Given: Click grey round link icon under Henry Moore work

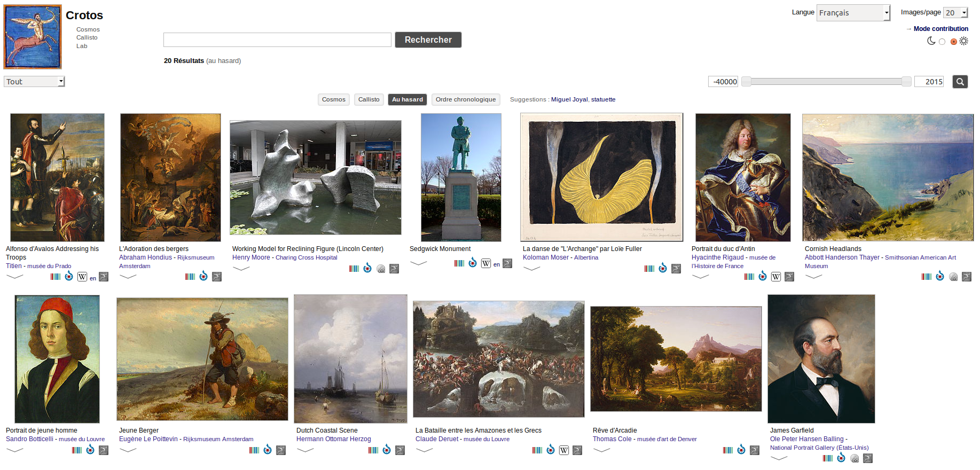Looking at the screenshot, I should [381, 269].
